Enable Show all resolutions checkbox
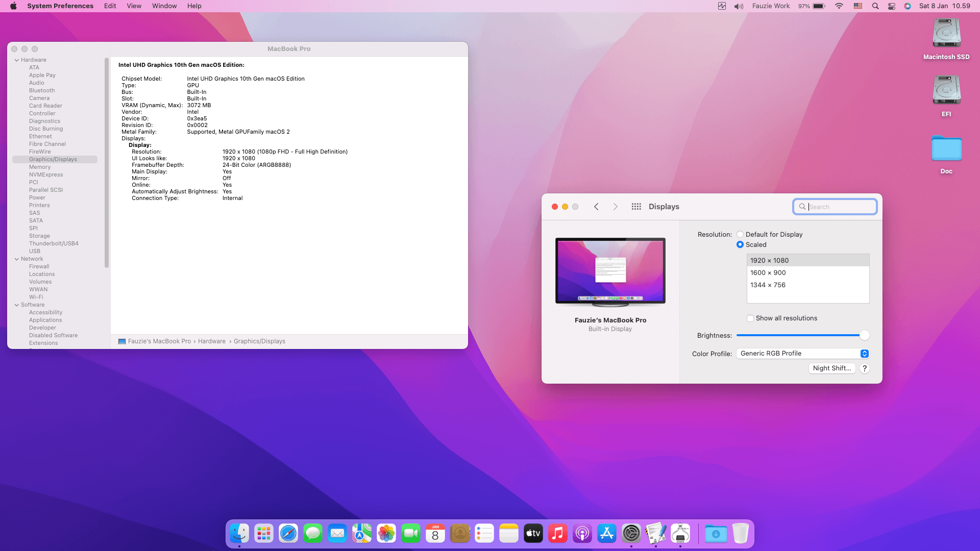Screen dimensions: 980x551 click(x=750, y=318)
